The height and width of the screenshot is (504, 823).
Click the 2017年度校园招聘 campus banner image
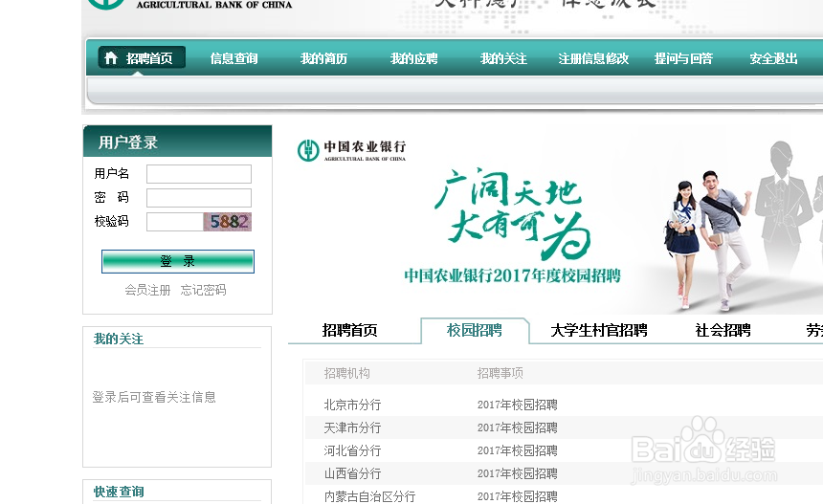(x=555, y=220)
